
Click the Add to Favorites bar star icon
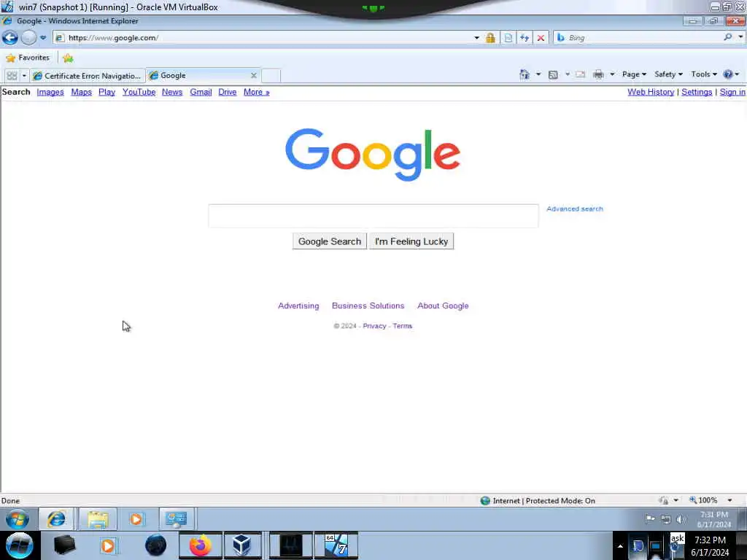[68, 58]
